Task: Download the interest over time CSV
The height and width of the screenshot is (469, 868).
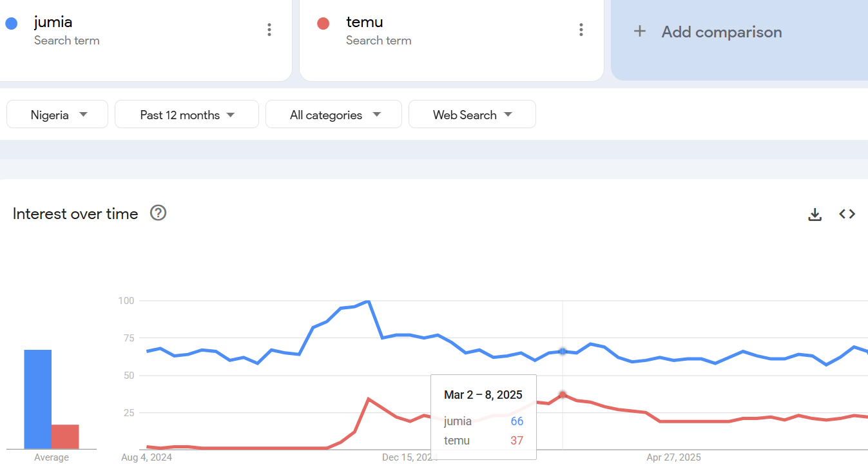Action: click(815, 215)
